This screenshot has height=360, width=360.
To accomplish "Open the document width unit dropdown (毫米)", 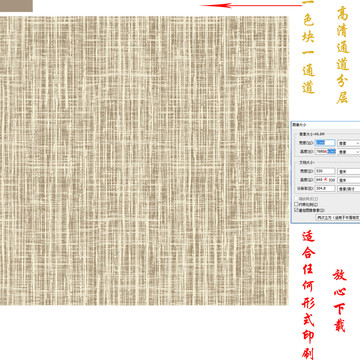I will [x=349, y=171].
